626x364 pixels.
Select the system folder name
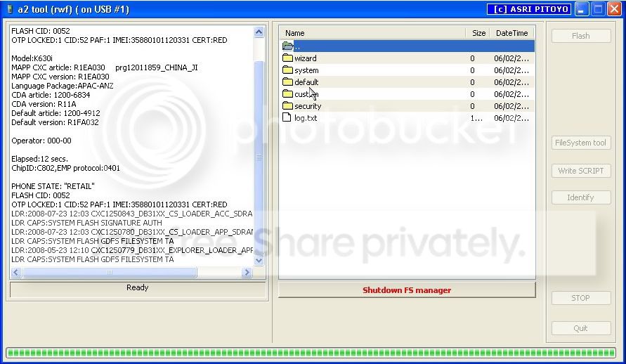[x=306, y=70]
